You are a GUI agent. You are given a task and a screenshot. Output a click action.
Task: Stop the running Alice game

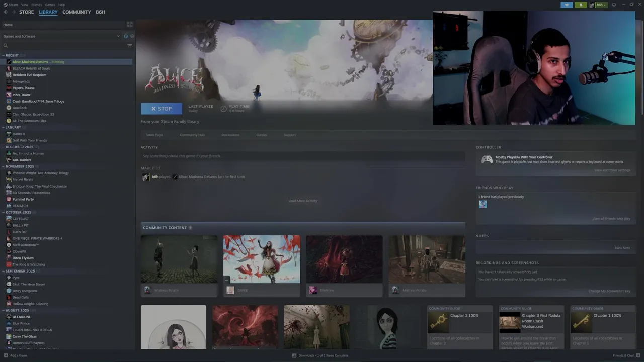click(162, 109)
